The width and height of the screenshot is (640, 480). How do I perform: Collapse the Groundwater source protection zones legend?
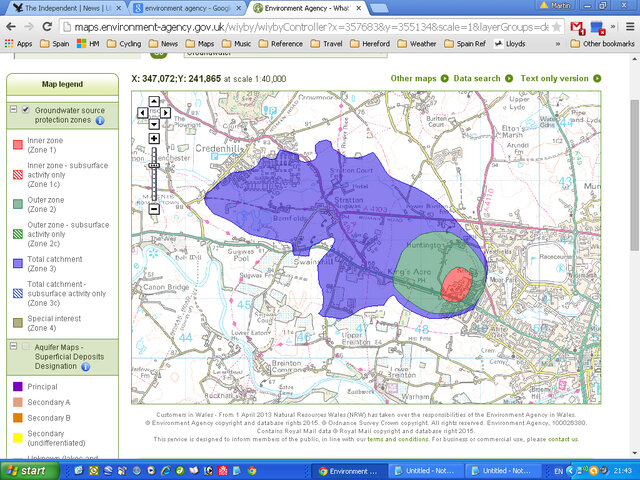tap(13, 109)
